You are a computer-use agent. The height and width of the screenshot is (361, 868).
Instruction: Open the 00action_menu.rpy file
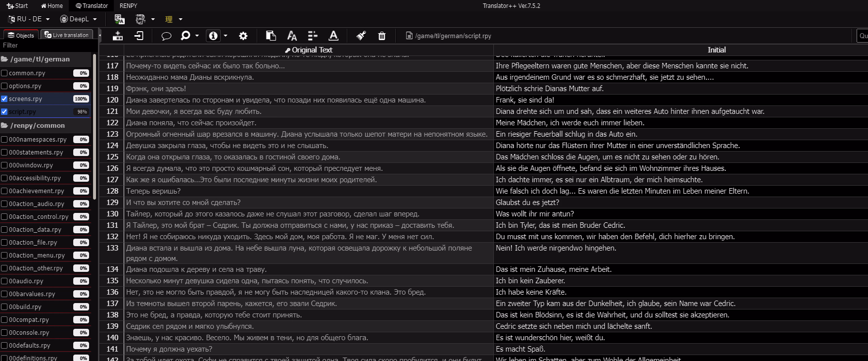tap(37, 255)
